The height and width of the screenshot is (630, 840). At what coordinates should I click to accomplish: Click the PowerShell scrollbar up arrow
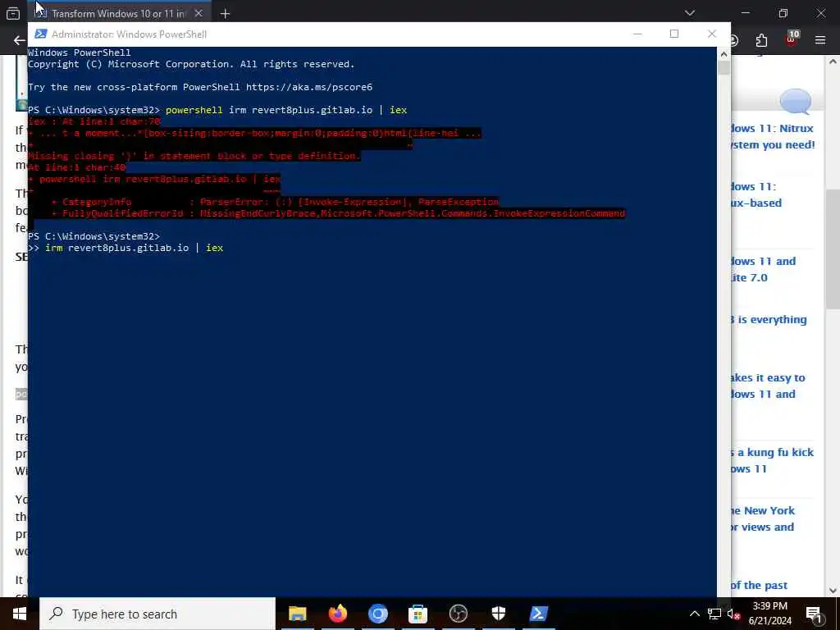coord(724,54)
